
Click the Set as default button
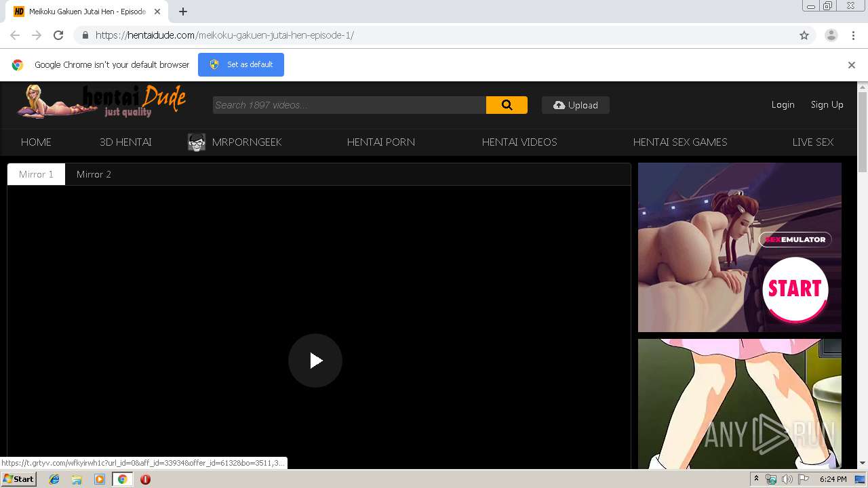(241, 65)
